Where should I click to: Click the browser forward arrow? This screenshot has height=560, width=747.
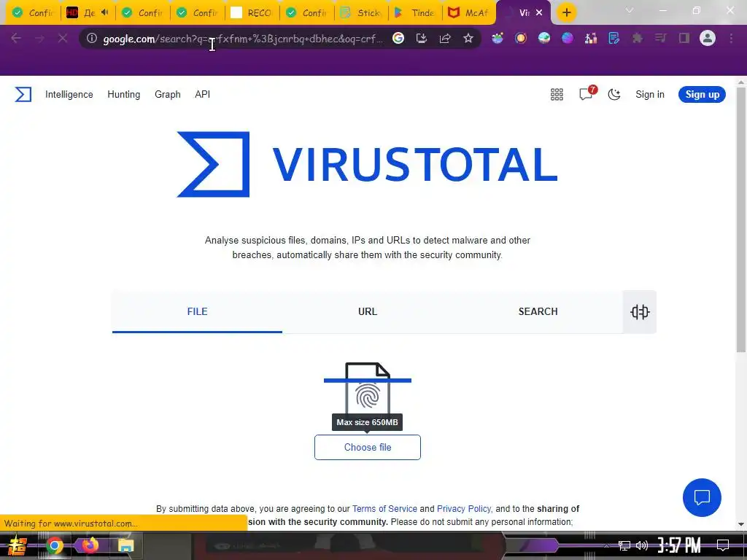(x=39, y=38)
